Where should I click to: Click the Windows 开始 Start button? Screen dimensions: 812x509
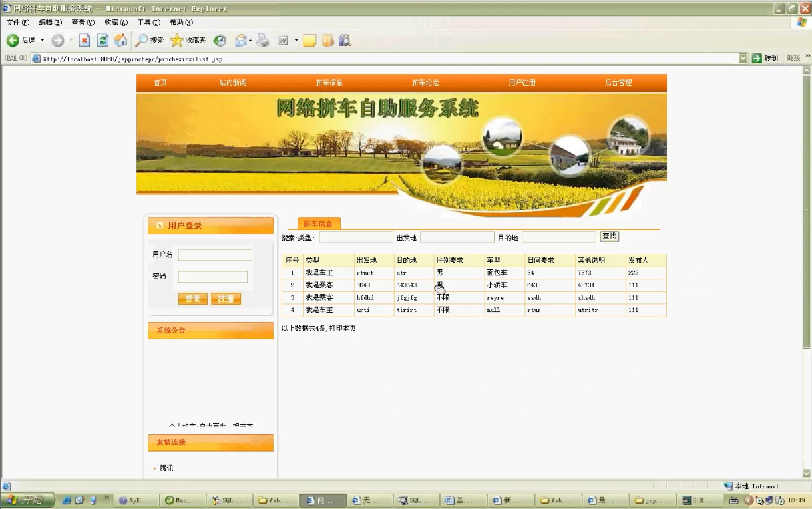point(27,500)
